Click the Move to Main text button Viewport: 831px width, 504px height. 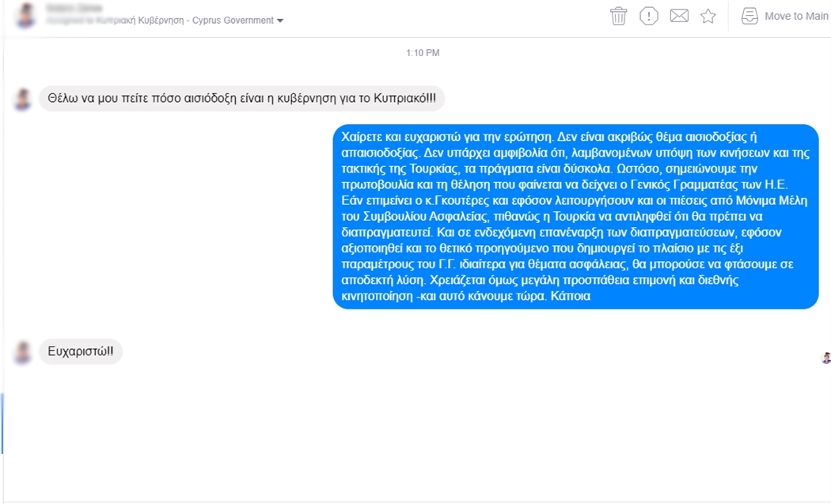[x=796, y=17]
